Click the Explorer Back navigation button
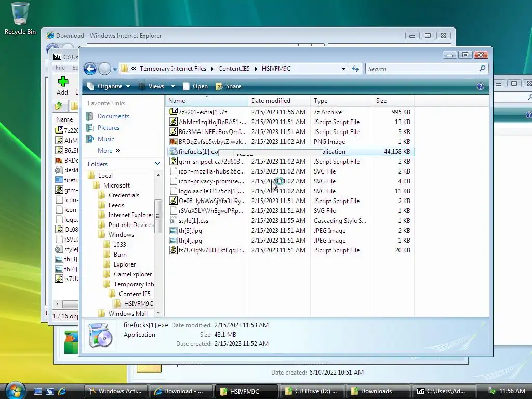The height and width of the screenshot is (399, 532). tap(90, 69)
